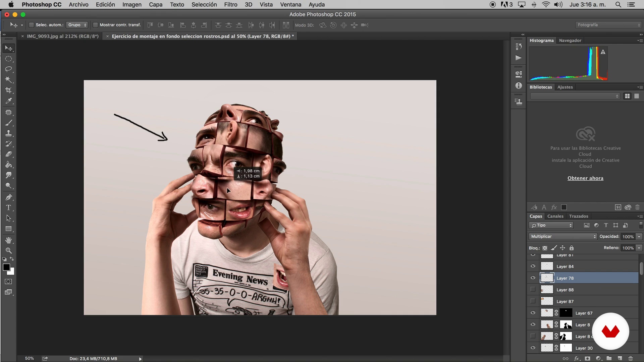
Task: Open Fotografía workspace dropdown
Action: coord(608,25)
